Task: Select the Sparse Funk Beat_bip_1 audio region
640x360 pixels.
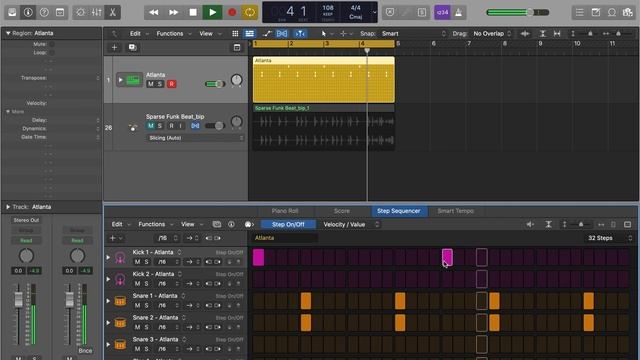Action: (324, 128)
